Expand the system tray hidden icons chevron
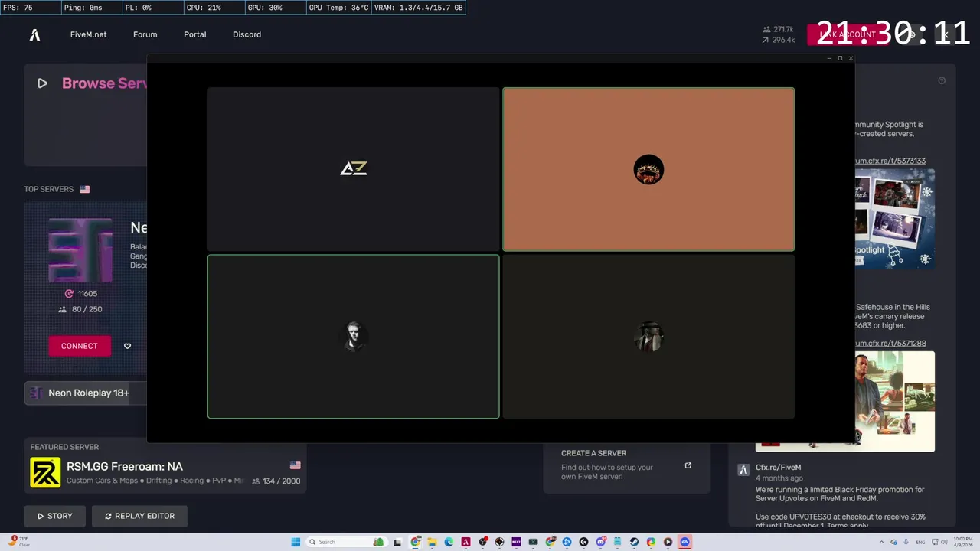This screenshot has height=551, width=980. pyautogui.click(x=882, y=542)
